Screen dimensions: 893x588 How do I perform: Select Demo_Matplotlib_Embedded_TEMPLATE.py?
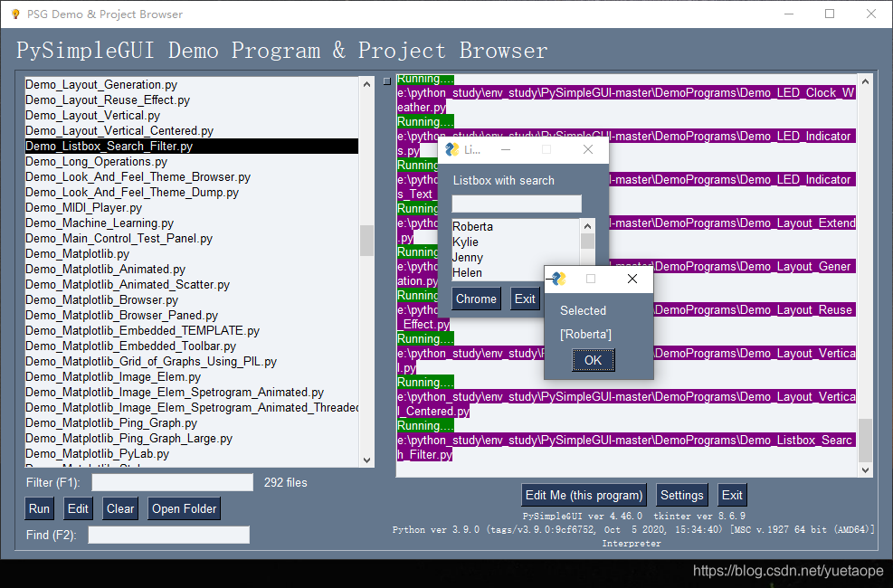(192, 331)
